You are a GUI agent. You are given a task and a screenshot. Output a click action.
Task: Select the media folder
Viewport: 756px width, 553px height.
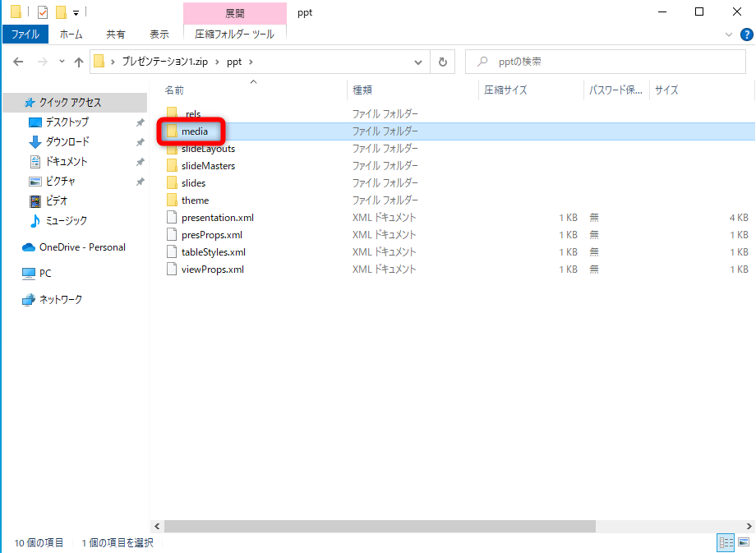[x=195, y=131]
